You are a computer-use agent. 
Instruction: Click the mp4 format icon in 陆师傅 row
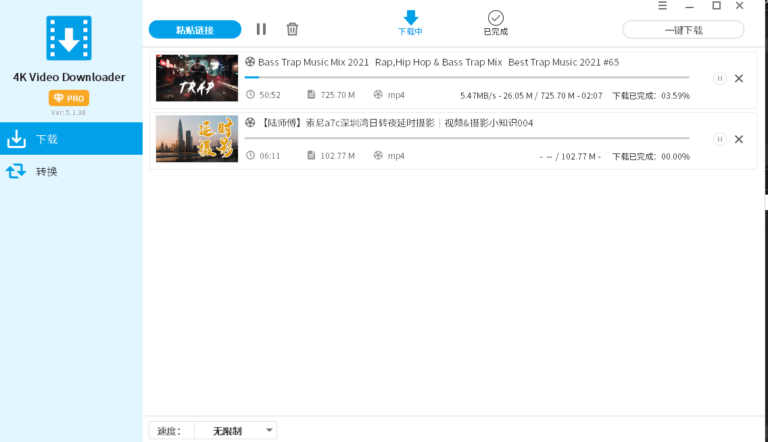pyautogui.click(x=378, y=155)
